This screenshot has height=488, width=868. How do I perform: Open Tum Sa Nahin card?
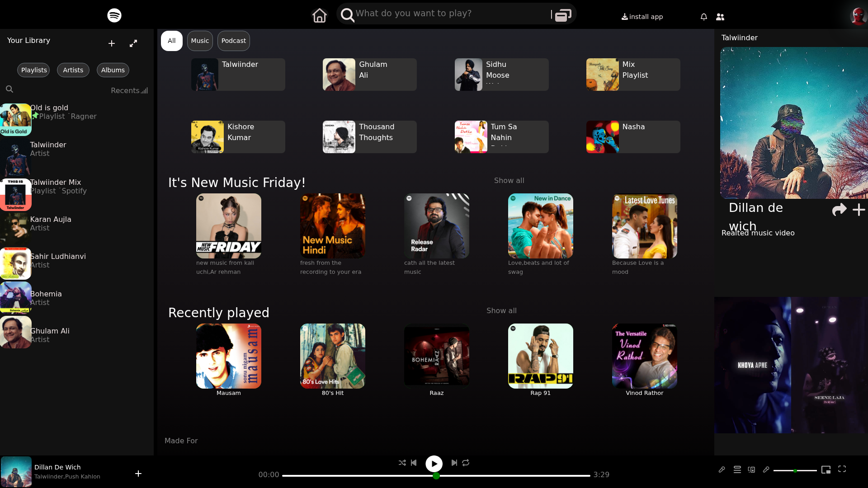point(502,137)
